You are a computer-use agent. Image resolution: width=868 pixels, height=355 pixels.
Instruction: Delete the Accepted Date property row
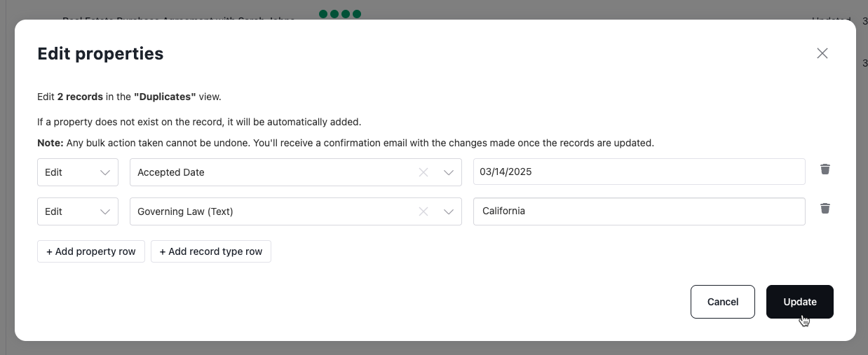[825, 169]
